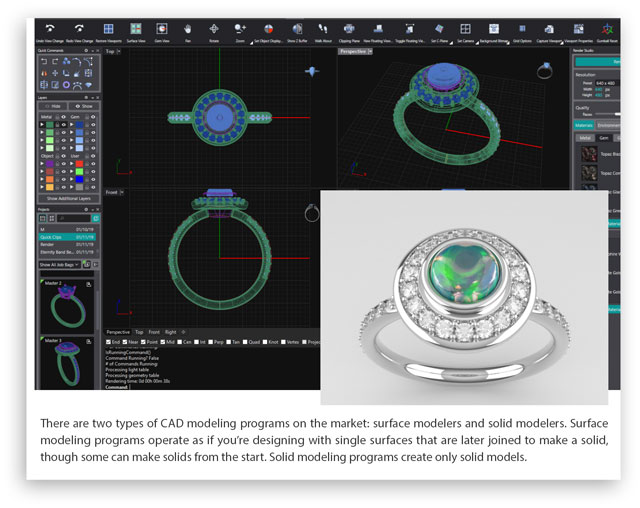Image resolution: width=640 pixels, height=508 pixels.
Task: Click the Set C-Plane icon
Action: pyautogui.click(x=439, y=29)
